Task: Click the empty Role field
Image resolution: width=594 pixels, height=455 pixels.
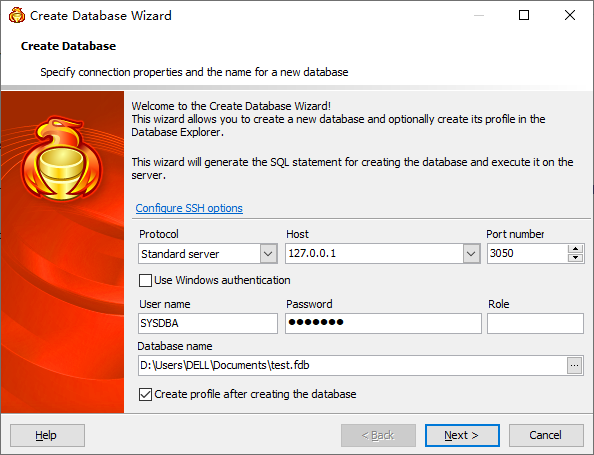Action: pos(535,323)
